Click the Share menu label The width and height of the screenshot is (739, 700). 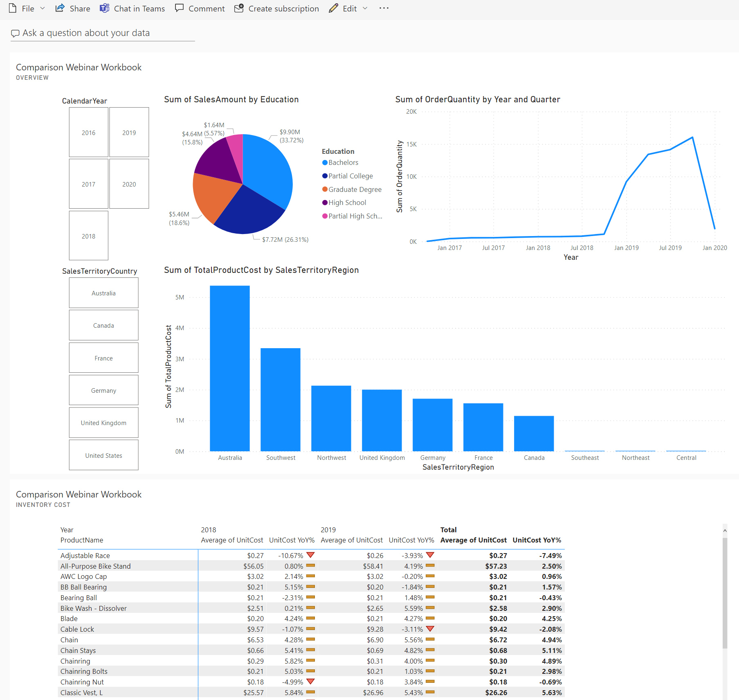pyautogui.click(x=80, y=8)
